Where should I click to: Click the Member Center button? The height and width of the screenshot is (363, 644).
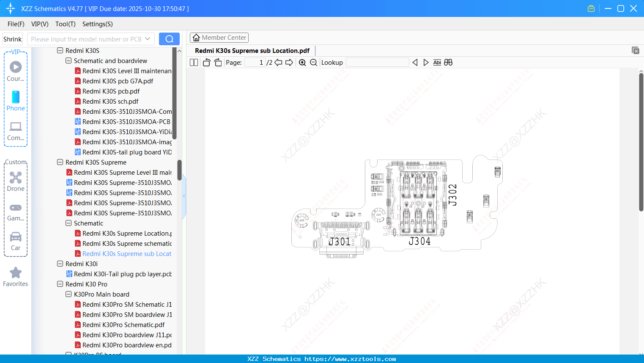(219, 37)
